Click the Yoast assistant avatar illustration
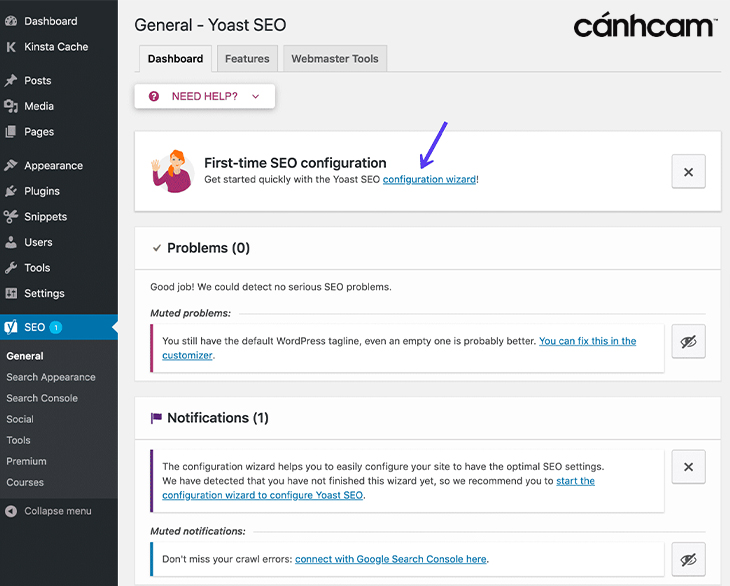Screen dimensions: 730x586 pos(173,171)
